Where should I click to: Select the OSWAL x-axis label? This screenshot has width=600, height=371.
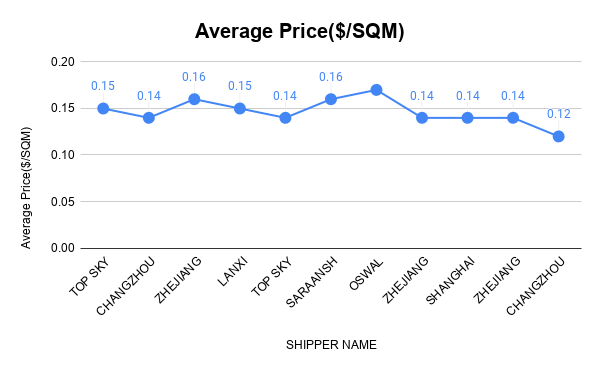366,275
